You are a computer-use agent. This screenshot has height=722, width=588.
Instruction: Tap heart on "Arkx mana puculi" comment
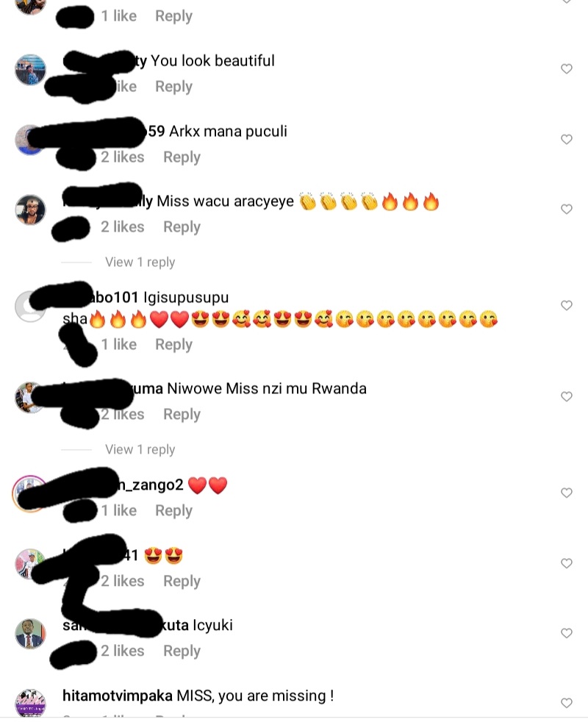(x=566, y=140)
